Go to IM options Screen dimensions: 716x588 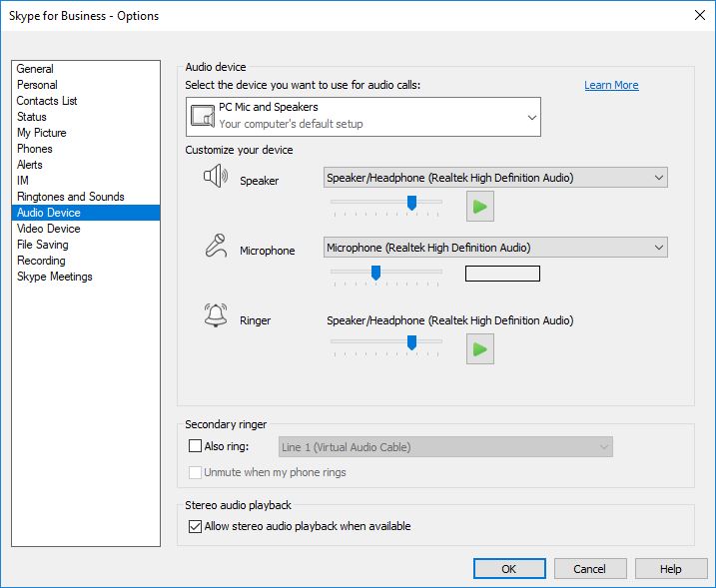[x=86, y=181]
